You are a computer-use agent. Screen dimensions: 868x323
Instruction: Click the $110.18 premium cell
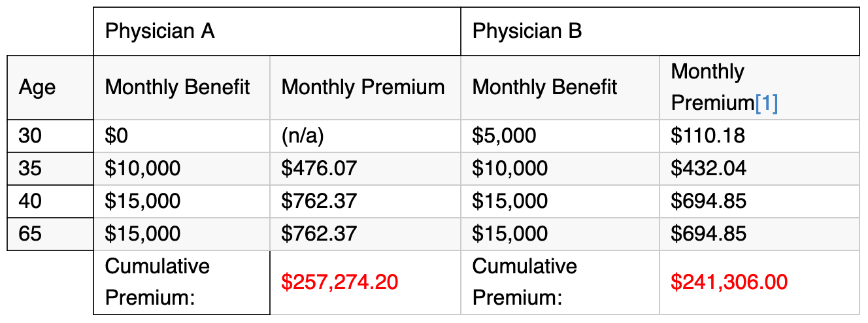tap(759, 136)
